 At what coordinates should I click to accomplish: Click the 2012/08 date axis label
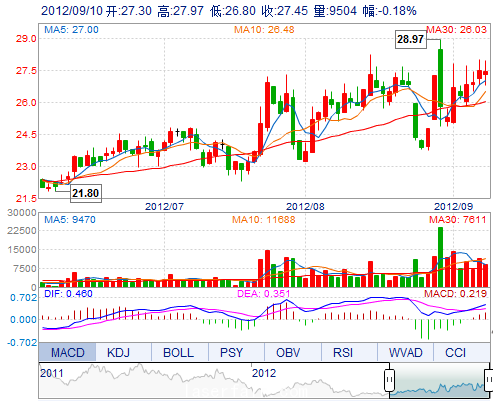coord(305,206)
